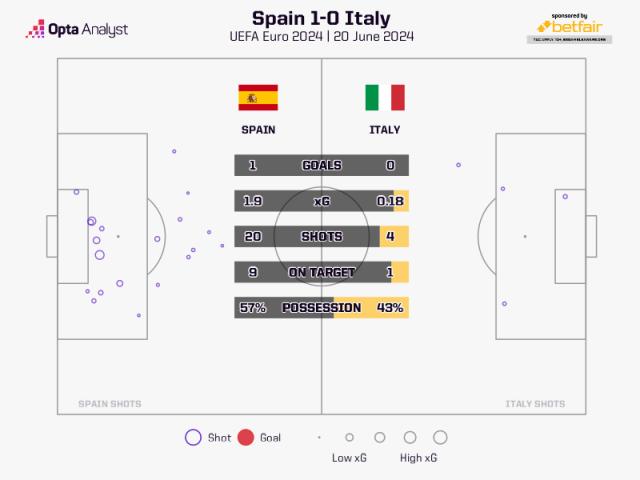
Task: Click the largest High xG legend circle
Action: click(x=440, y=437)
